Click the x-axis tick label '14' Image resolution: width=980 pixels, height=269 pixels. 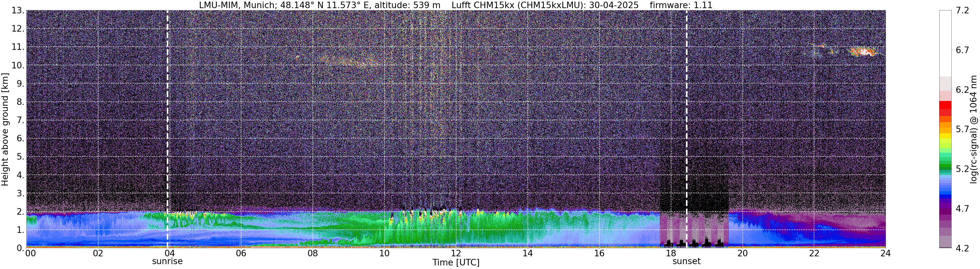[528, 253]
